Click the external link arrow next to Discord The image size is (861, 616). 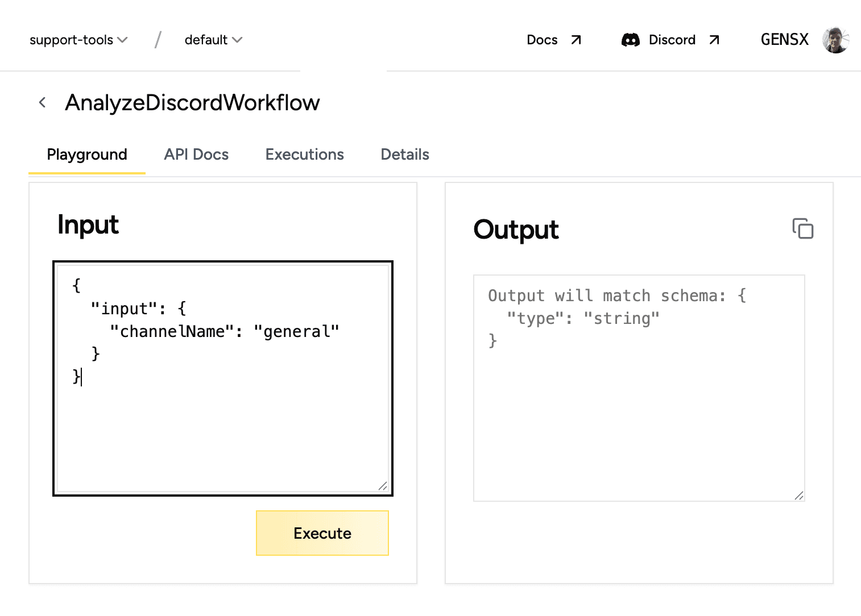[714, 39]
